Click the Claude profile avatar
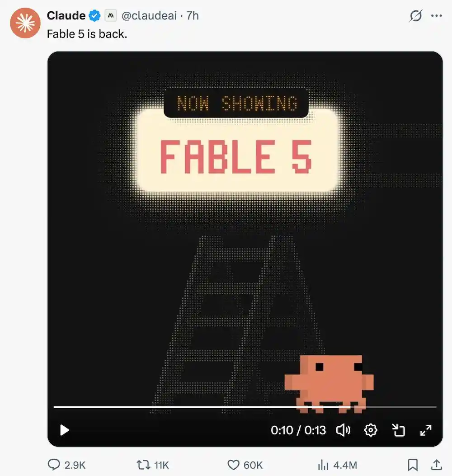 coord(25,23)
